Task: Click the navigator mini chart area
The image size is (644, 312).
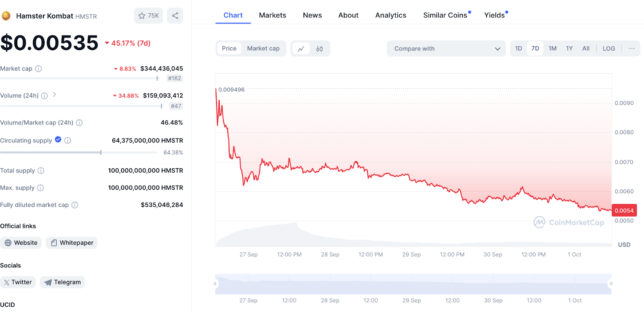Action: (x=413, y=284)
